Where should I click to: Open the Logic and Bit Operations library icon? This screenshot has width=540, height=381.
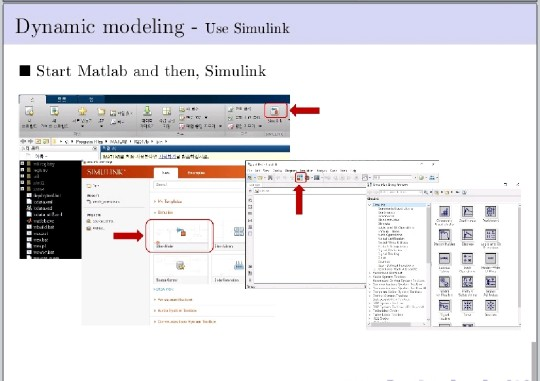point(490,235)
